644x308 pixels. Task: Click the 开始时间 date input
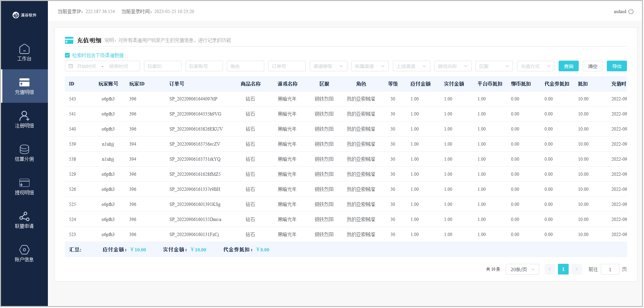pyautogui.click(x=86, y=66)
